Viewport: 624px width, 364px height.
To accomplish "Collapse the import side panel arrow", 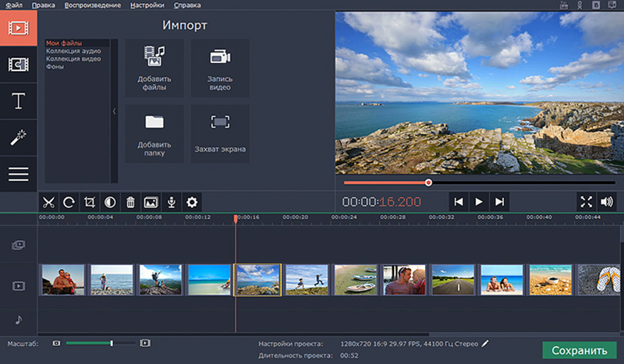I will click(115, 111).
